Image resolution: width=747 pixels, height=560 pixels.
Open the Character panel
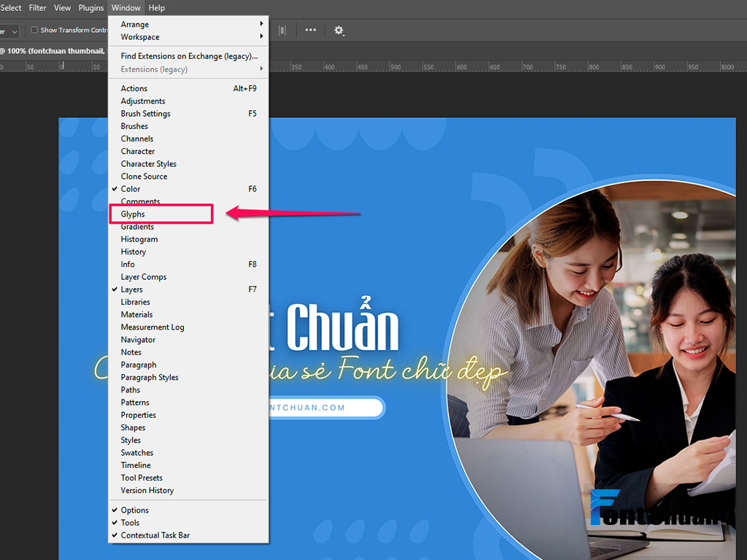[189, 151]
